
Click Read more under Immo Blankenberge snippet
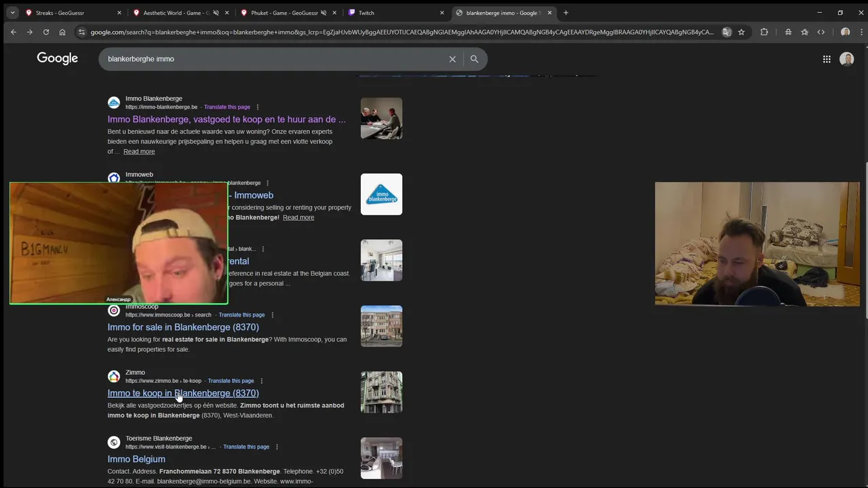[139, 152]
